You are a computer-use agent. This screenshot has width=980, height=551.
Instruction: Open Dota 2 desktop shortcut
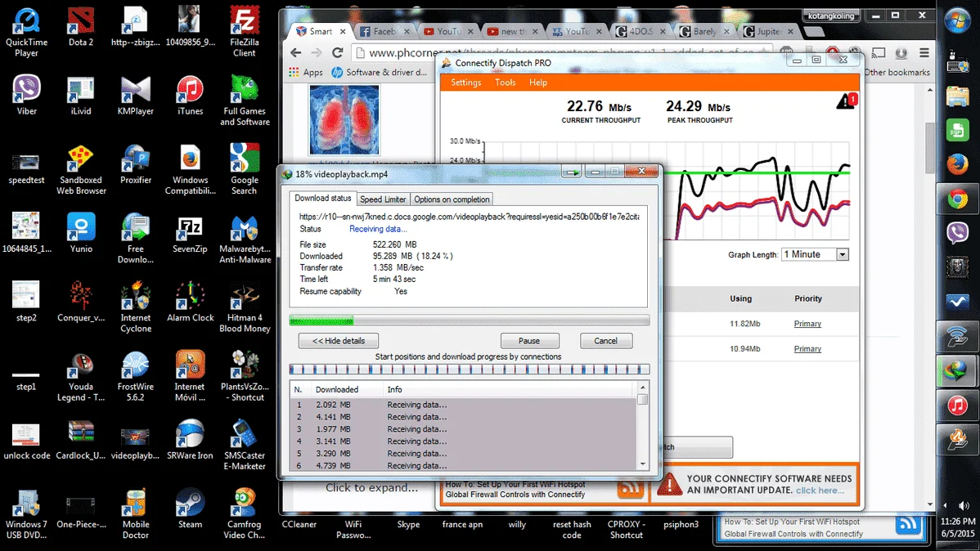(x=81, y=28)
